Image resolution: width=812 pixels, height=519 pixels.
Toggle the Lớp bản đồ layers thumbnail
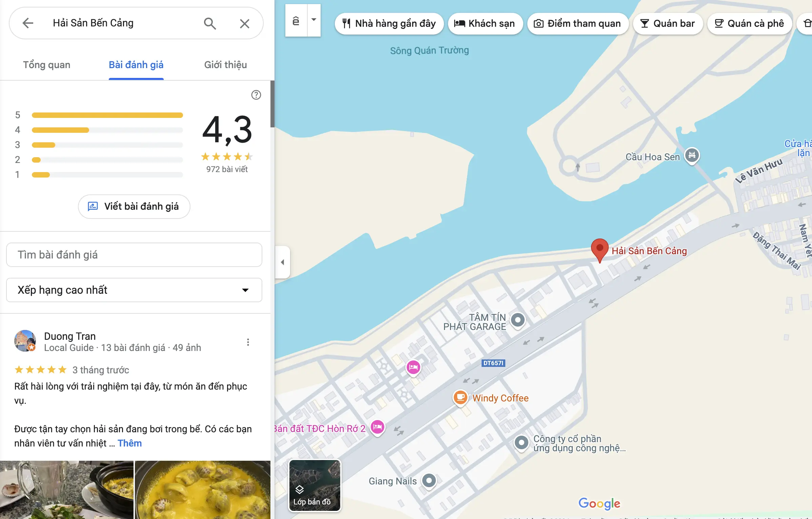(314, 485)
